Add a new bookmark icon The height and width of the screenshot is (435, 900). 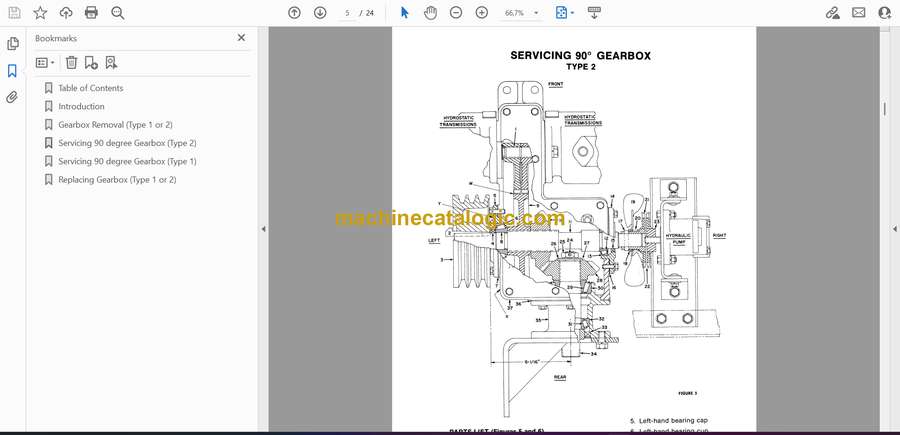[91, 63]
